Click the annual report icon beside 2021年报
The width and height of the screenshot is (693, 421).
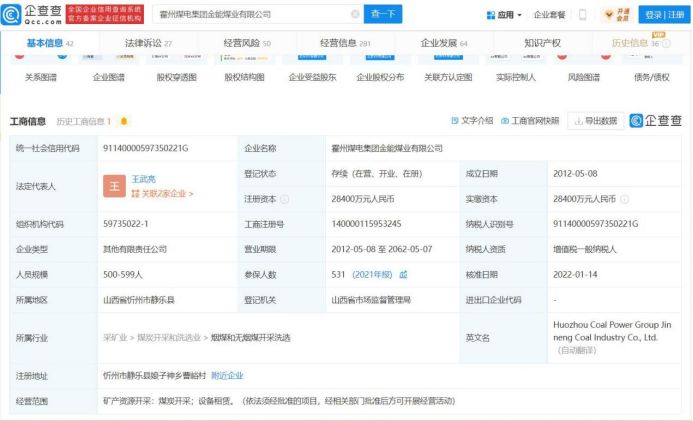click(404, 273)
